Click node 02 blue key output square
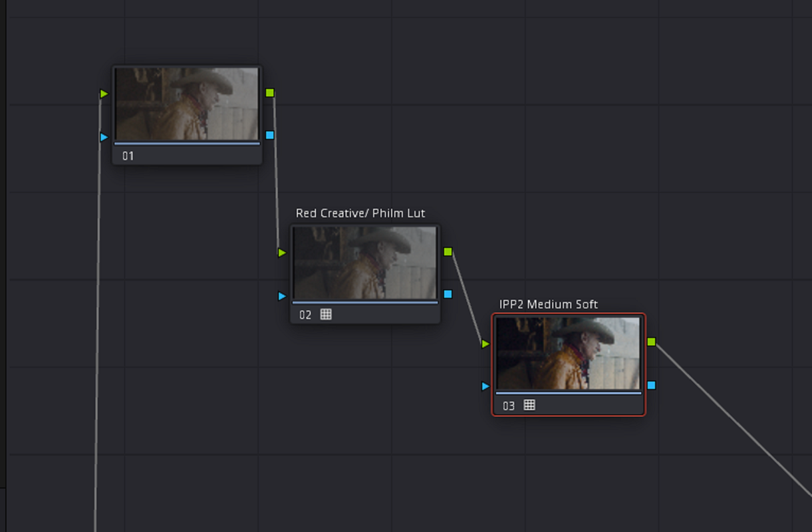This screenshot has width=812, height=532. [448, 294]
